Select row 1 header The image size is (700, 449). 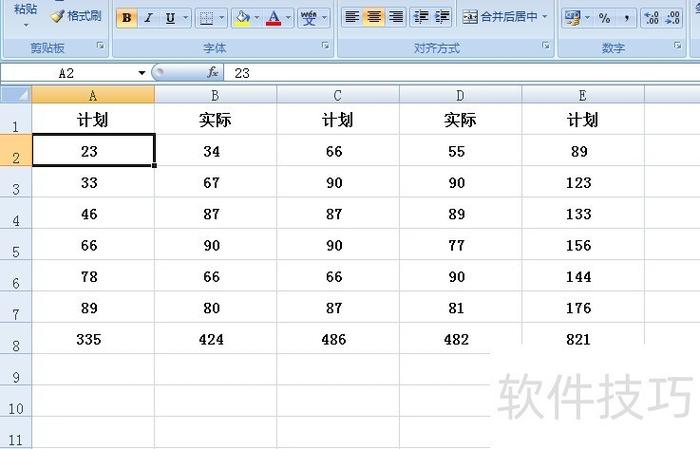(16, 119)
